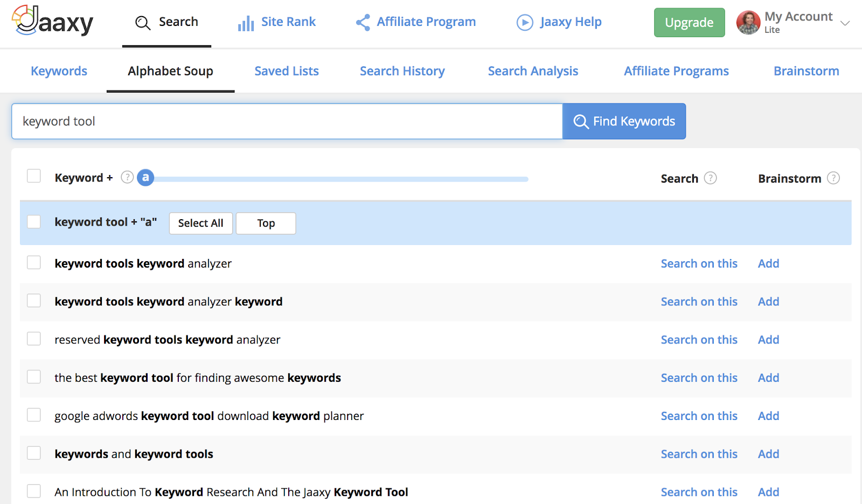Click the help icon next to Brainstorm column
862x504 pixels.
tap(833, 178)
